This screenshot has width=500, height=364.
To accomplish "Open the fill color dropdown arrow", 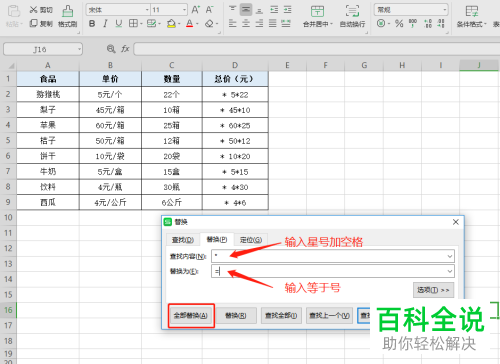I will point(179,24).
